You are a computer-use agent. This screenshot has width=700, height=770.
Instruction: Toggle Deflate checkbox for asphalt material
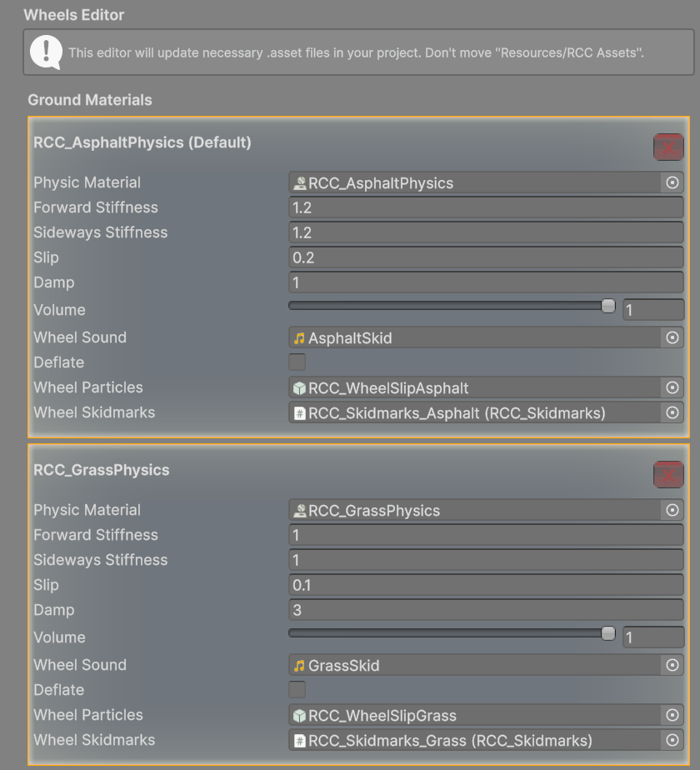click(x=297, y=362)
